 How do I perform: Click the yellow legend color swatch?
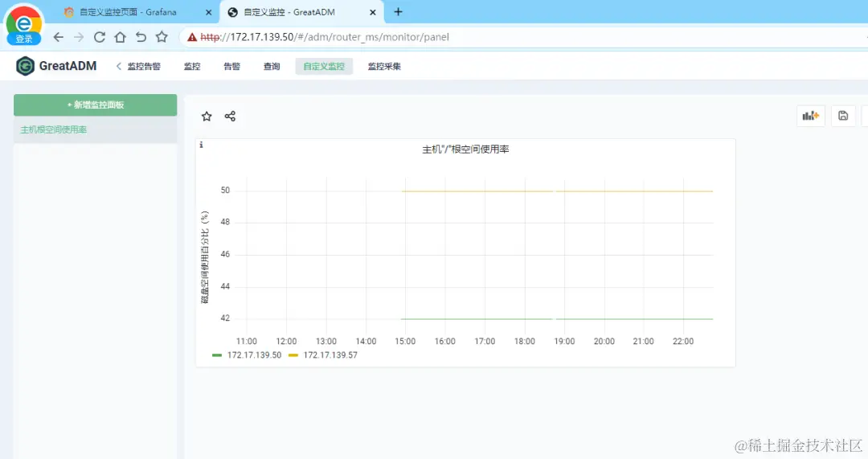[293, 355]
